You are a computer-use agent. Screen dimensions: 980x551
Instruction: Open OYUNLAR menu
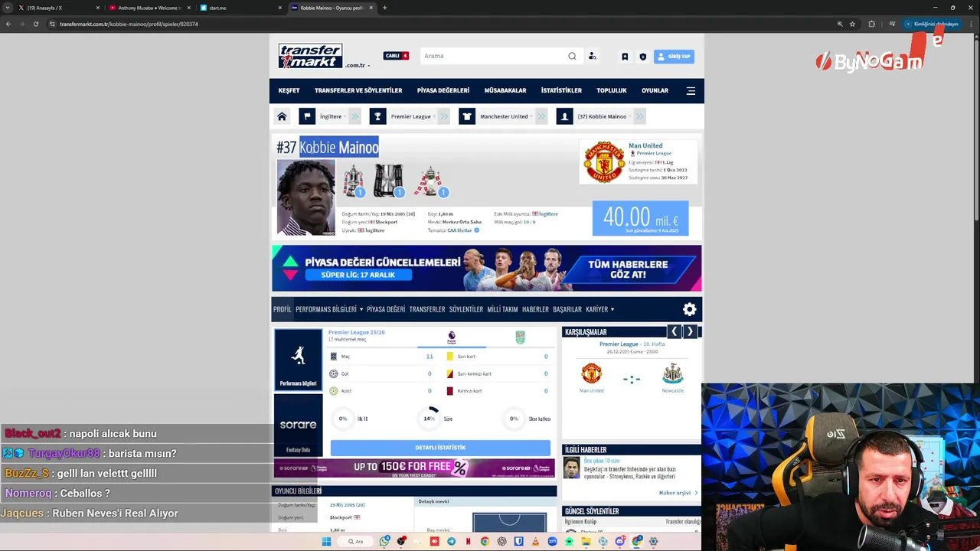click(x=655, y=90)
